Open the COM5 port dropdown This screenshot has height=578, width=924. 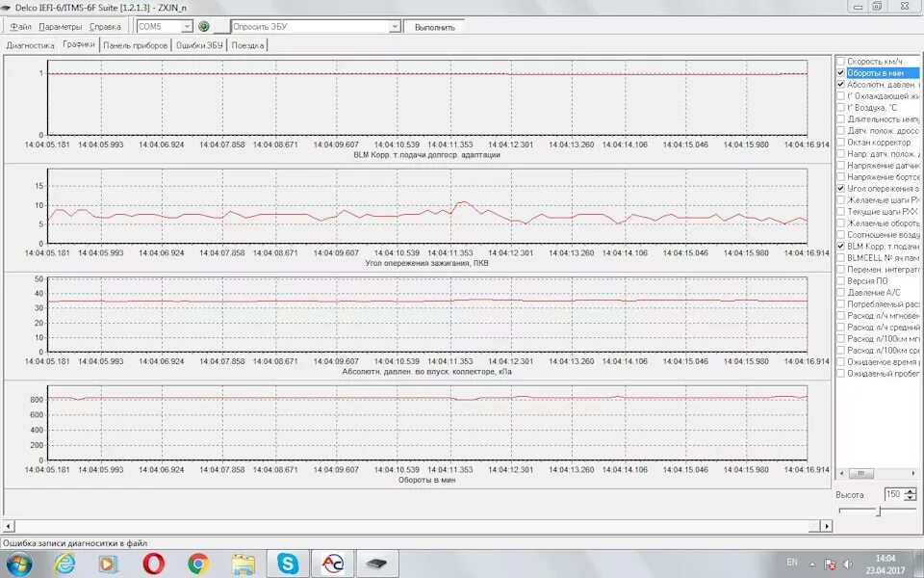coord(187,27)
